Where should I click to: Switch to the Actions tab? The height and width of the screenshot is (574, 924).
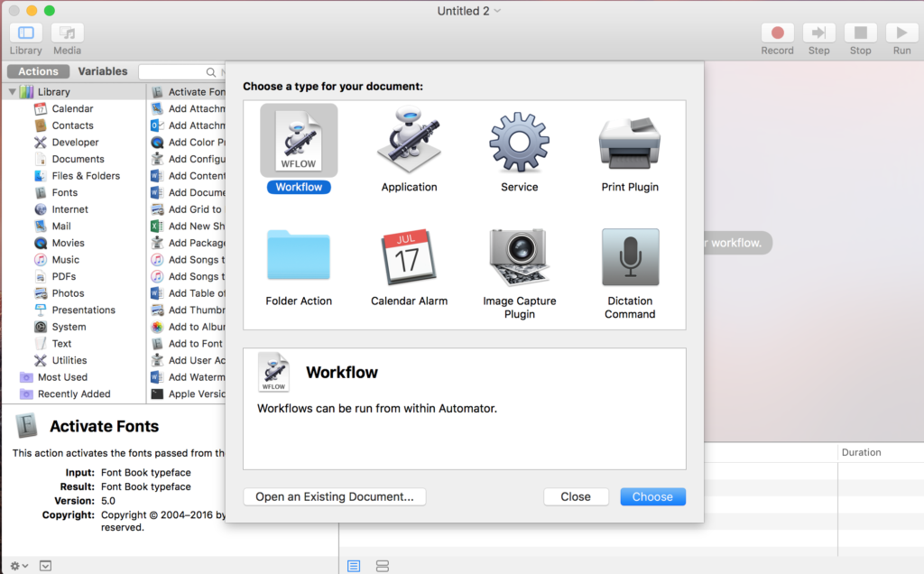click(37, 70)
